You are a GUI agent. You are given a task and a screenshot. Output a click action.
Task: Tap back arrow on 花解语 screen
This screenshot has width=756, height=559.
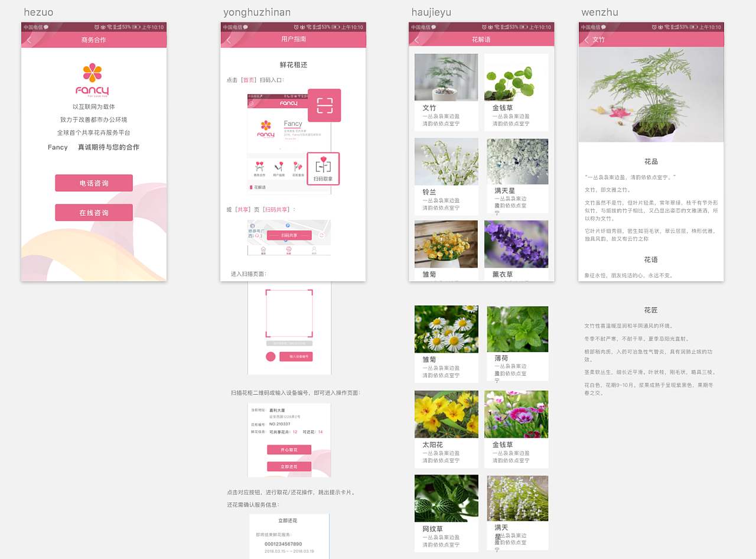coord(416,40)
